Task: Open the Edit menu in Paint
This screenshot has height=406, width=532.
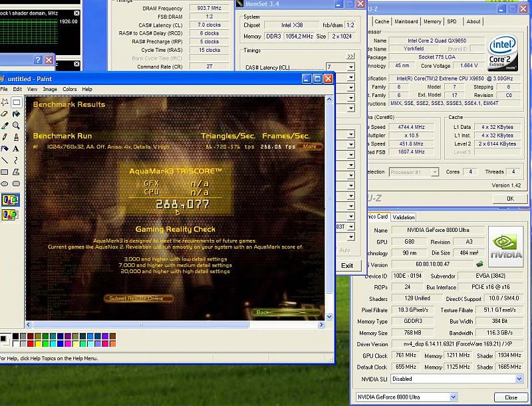Action: (x=17, y=89)
